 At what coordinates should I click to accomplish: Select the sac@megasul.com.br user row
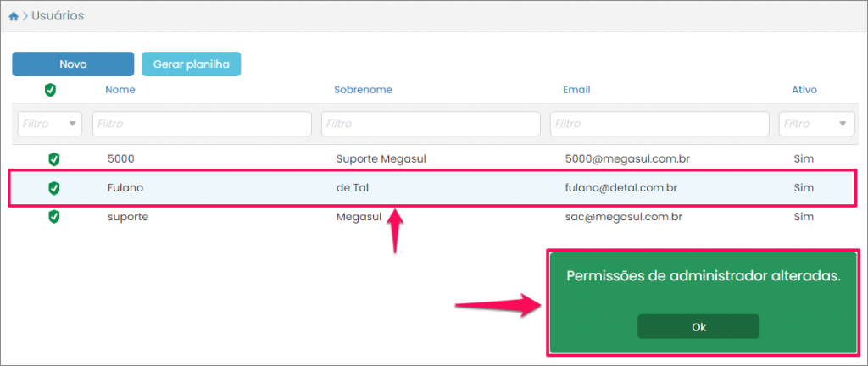pos(624,217)
